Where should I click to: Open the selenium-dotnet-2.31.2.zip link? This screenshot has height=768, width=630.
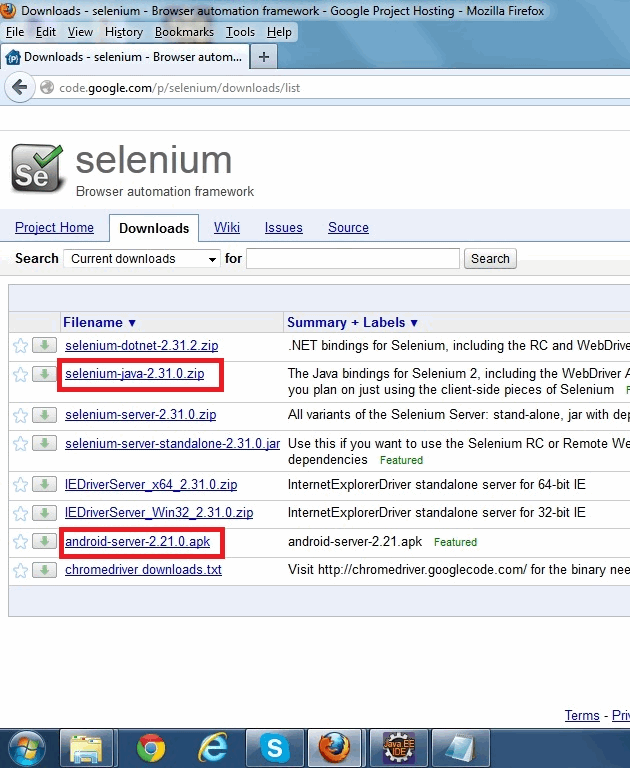tap(142, 345)
